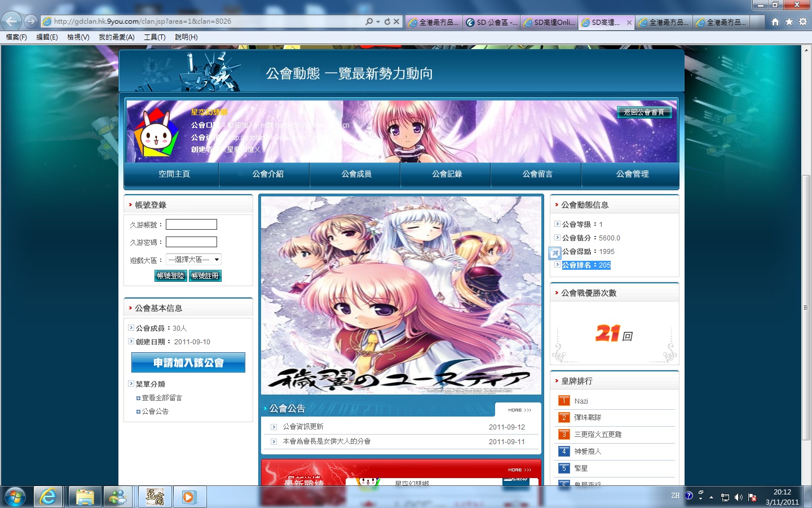
Task: Open the 查看全部留言 link
Action: click(162, 398)
